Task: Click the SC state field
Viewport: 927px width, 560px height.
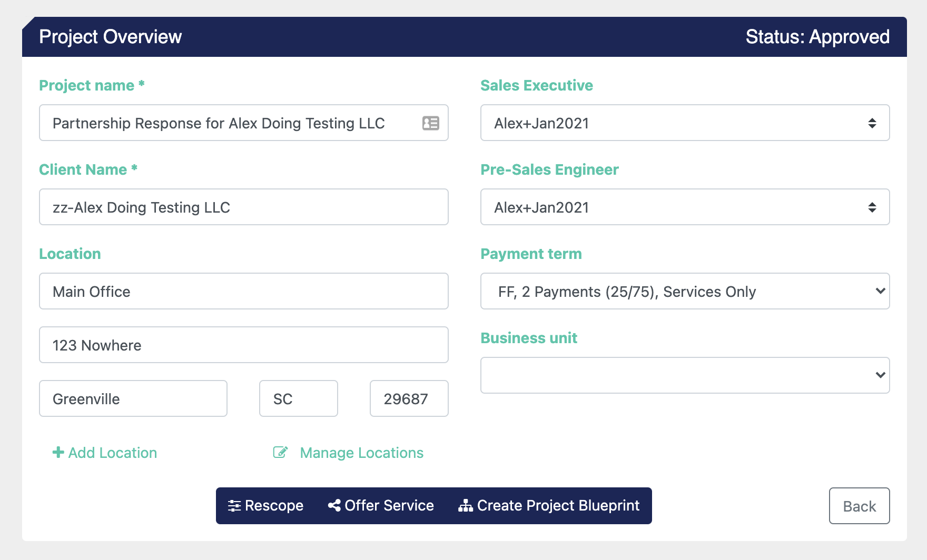Action: point(298,398)
